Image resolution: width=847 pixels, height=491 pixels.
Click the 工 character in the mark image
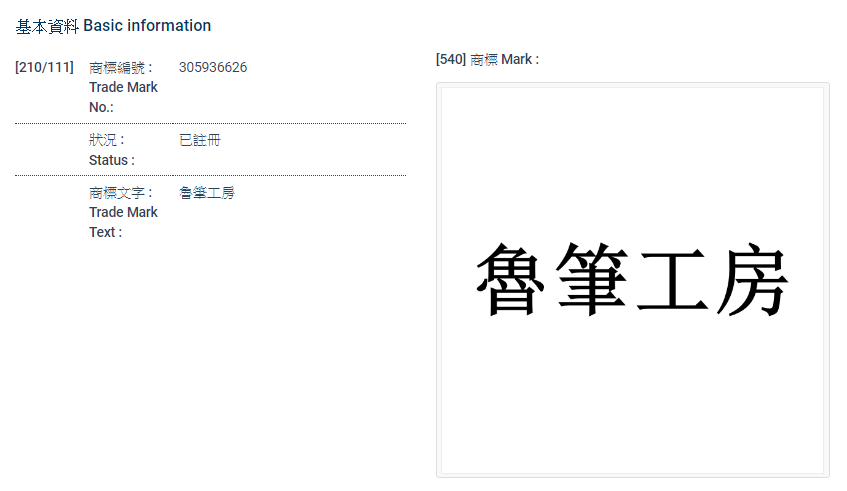pos(672,279)
